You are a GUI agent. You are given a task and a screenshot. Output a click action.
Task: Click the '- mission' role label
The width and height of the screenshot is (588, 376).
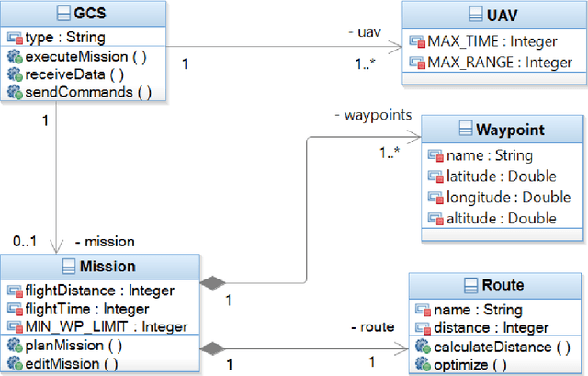click(104, 242)
